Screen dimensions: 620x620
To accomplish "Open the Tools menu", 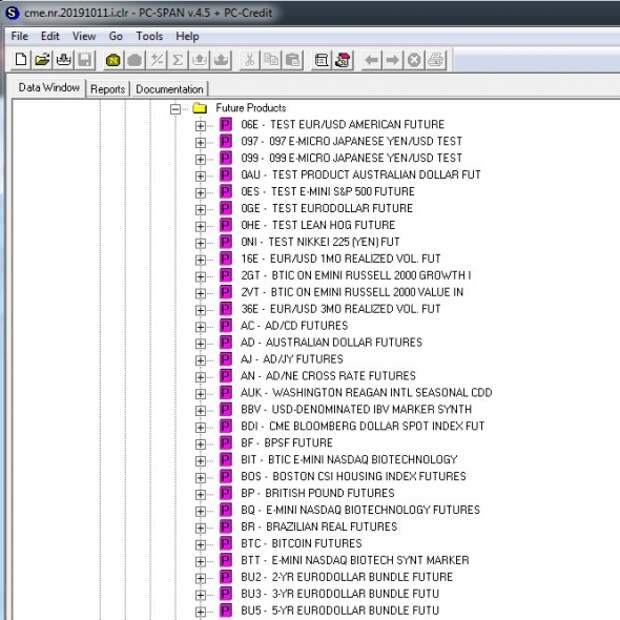I will (149, 36).
